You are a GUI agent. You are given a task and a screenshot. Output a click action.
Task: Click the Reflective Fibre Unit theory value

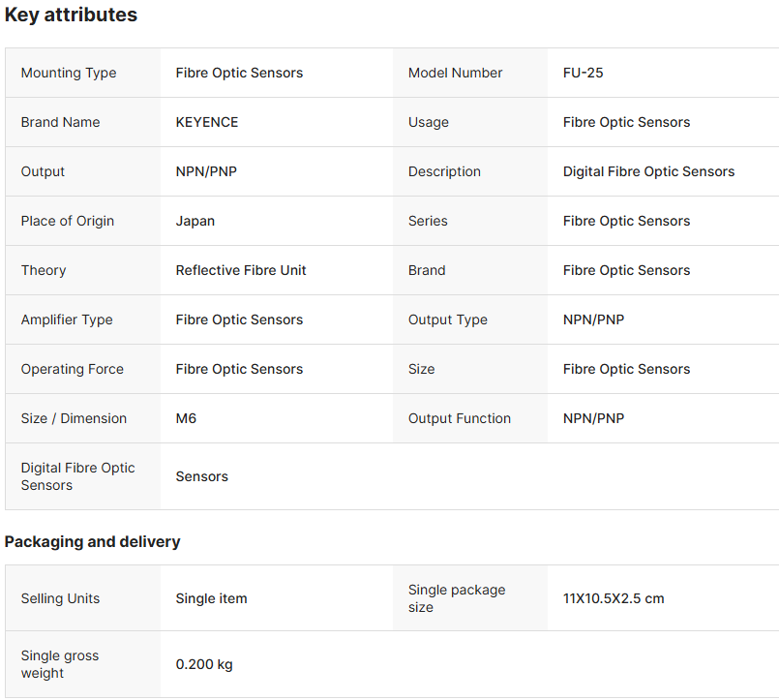click(240, 270)
